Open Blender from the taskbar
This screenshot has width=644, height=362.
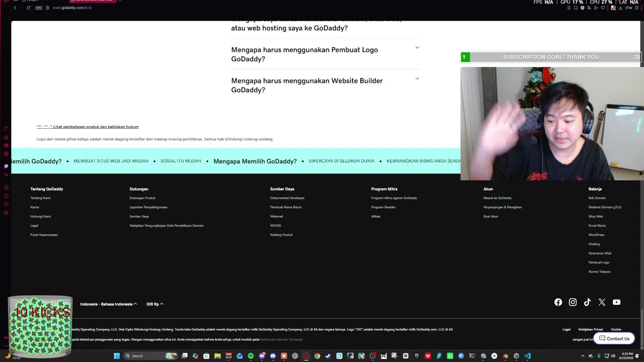pyautogui.click(x=505, y=356)
